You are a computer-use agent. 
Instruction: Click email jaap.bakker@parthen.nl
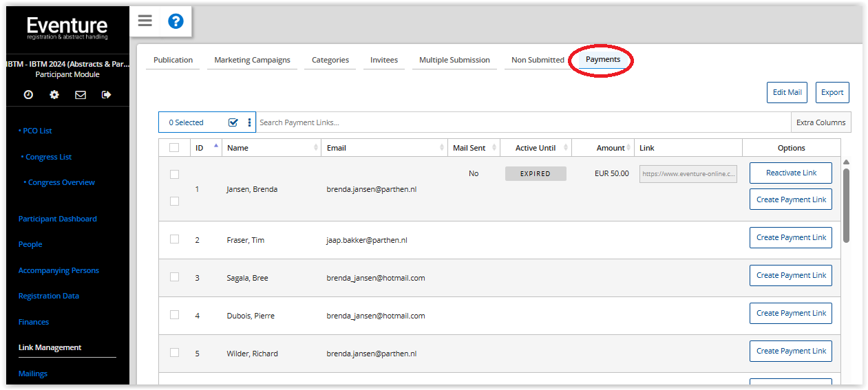tap(367, 240)
